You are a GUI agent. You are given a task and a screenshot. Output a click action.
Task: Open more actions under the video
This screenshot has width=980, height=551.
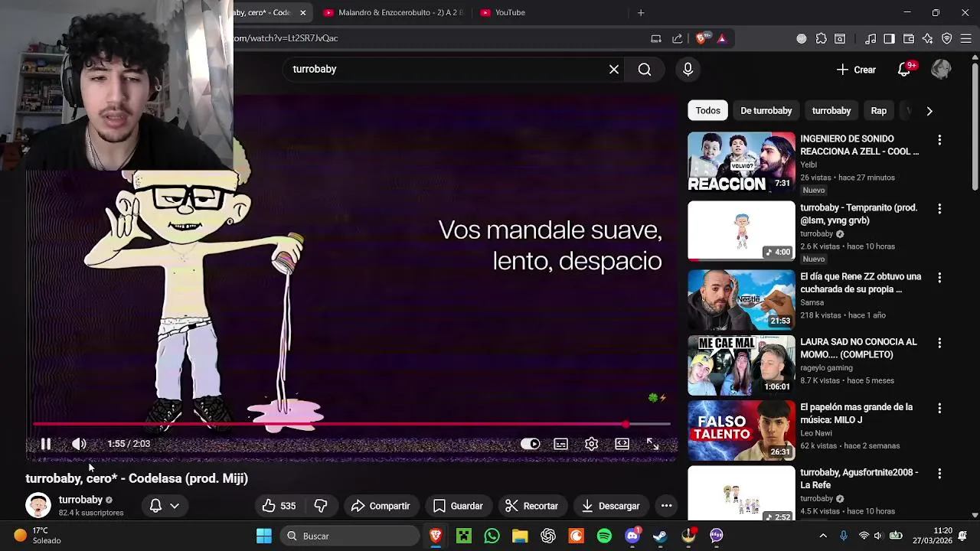[x=666, y=506]
